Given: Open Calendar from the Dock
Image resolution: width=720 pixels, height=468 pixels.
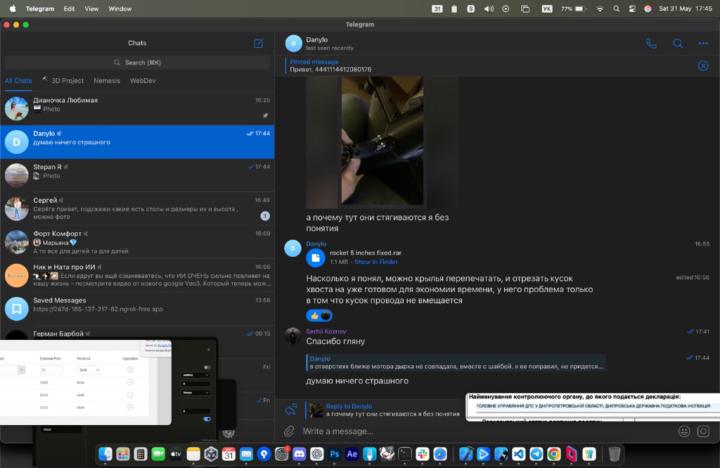Looking at the screenshot, I should (x=229, y=454).
